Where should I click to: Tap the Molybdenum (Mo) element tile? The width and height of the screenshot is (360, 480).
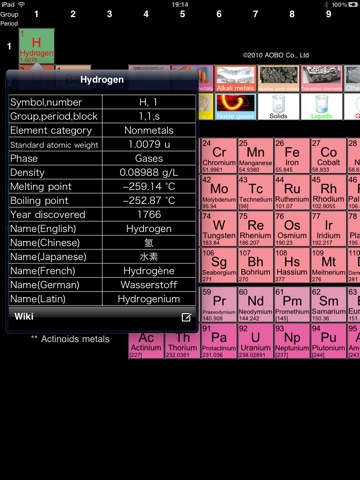219,192
